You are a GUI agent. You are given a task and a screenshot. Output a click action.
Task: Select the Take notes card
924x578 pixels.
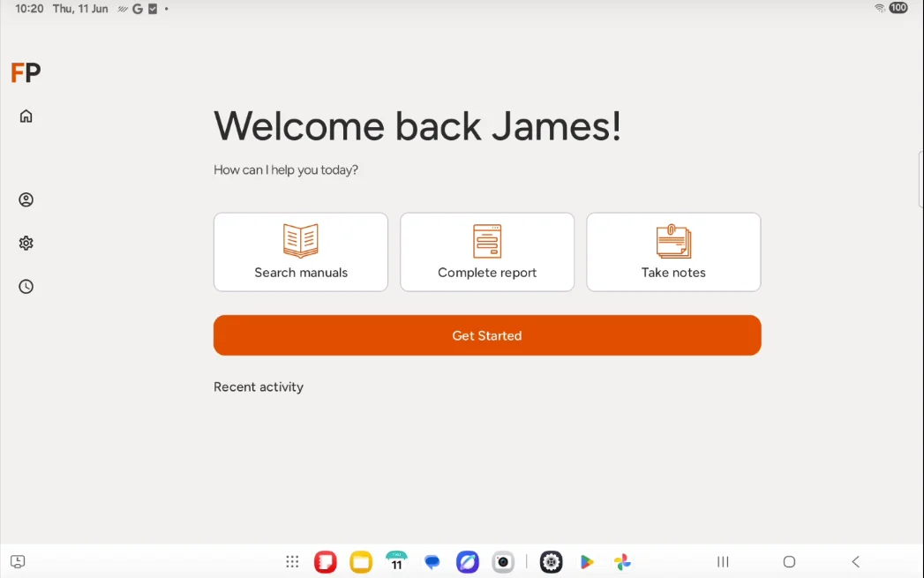673,252
